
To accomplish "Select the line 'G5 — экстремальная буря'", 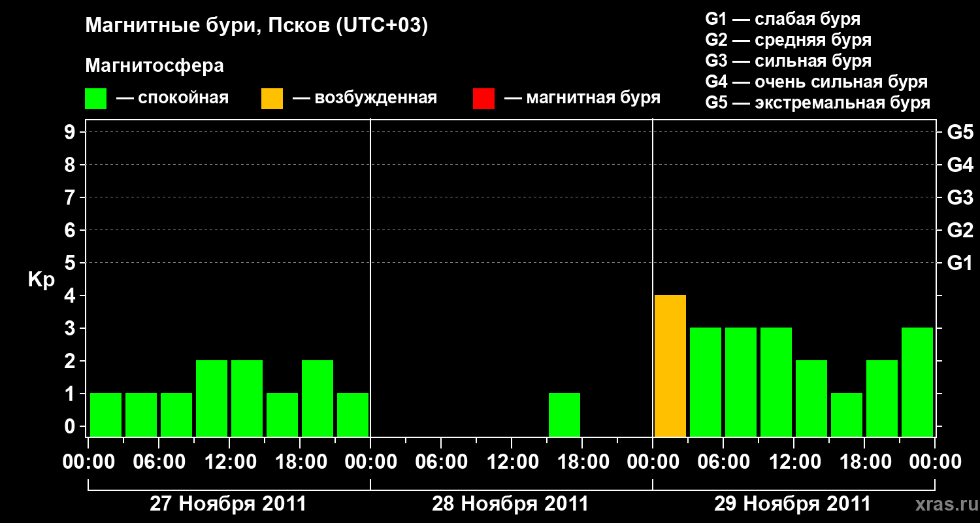I will click(x=818, y=103).
